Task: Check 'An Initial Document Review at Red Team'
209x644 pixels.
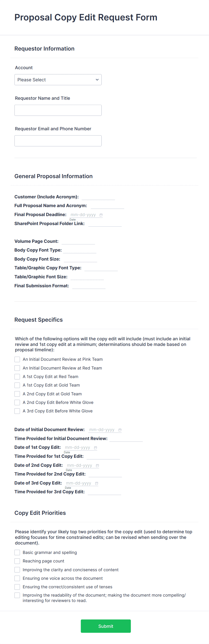Action: click(17, 368)
